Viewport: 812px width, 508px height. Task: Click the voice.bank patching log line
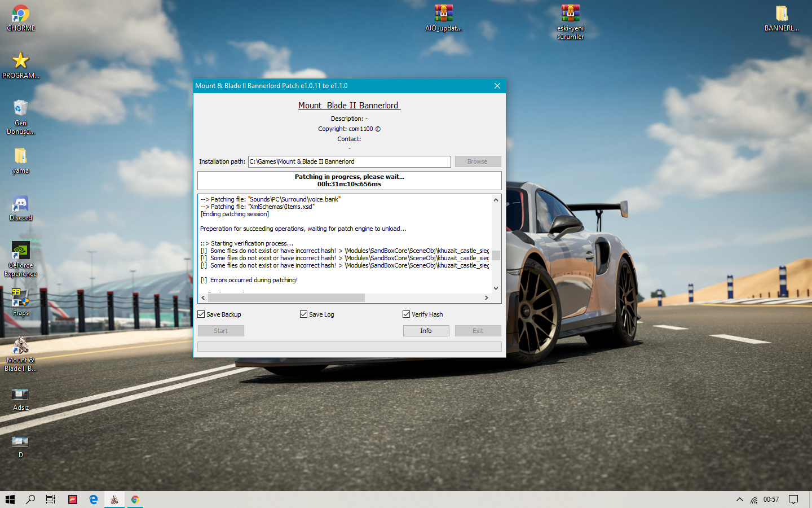click(271, 199)
